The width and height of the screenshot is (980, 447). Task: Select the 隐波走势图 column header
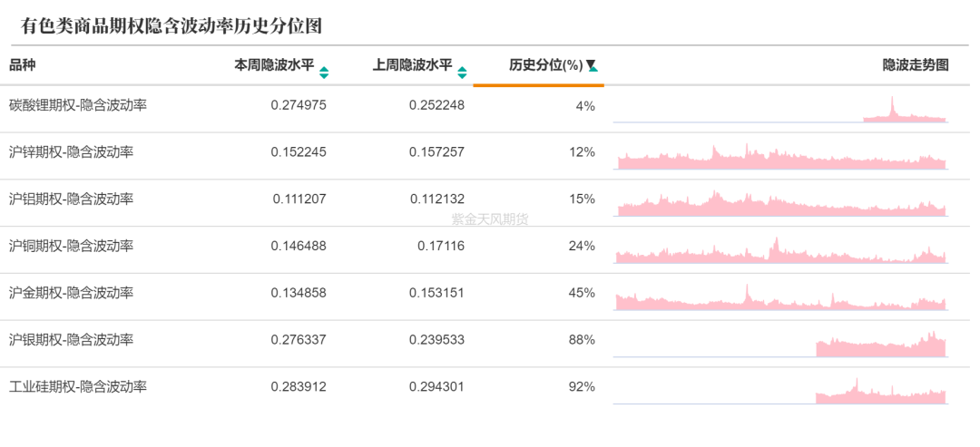916,65
